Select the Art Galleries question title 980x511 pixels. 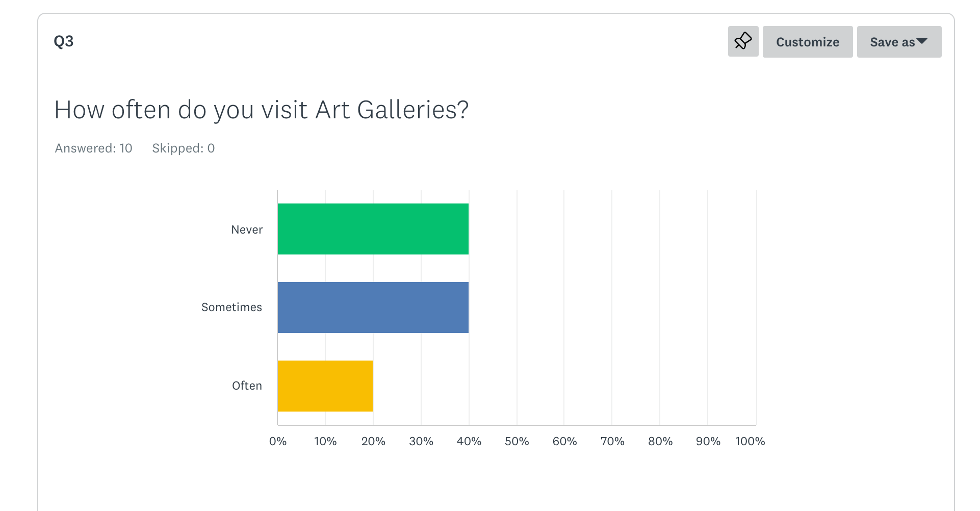tap(261, 110)
